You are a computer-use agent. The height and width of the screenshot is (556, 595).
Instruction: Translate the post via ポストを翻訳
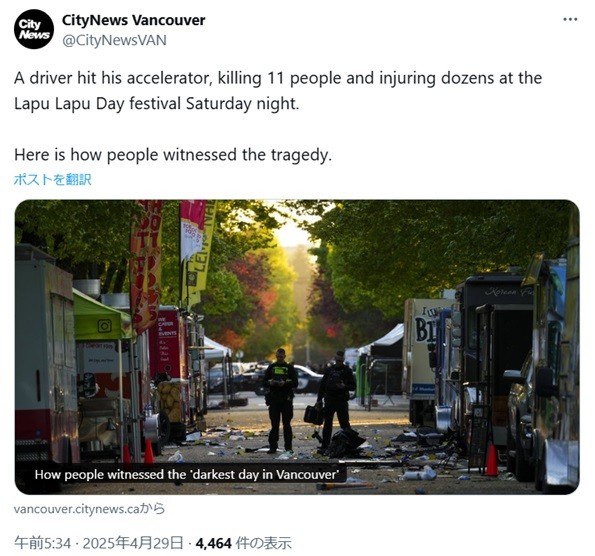pyautogui.click(x=52, y=180)
